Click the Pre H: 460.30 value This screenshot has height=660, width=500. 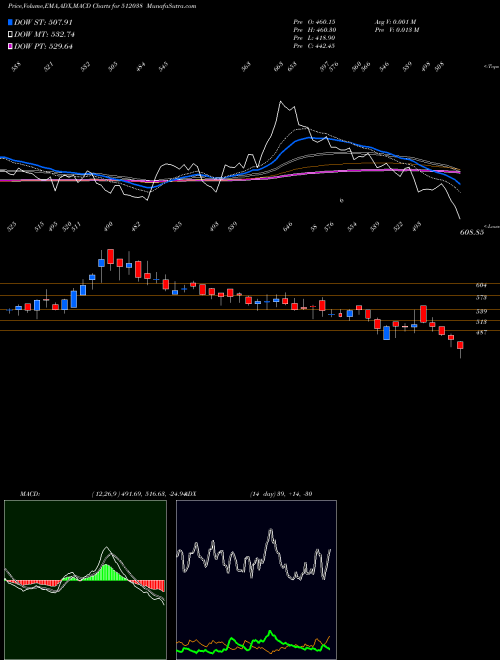click(x=314, y=30)
